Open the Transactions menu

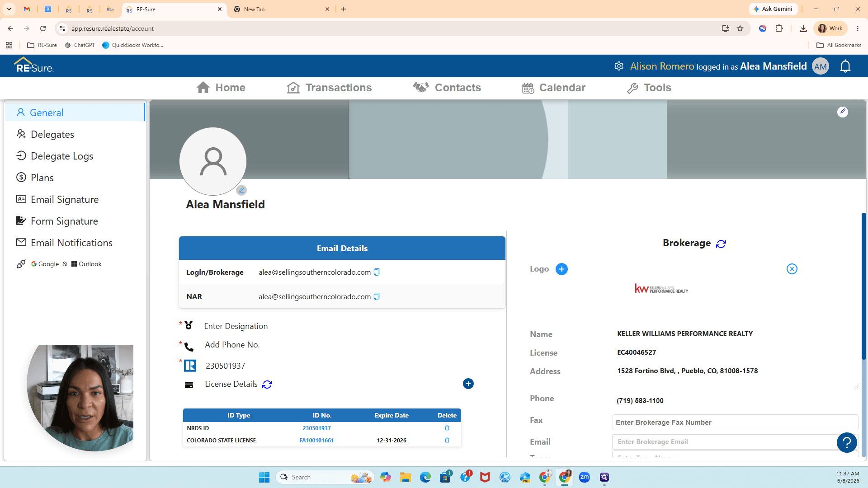coord(329,88)
